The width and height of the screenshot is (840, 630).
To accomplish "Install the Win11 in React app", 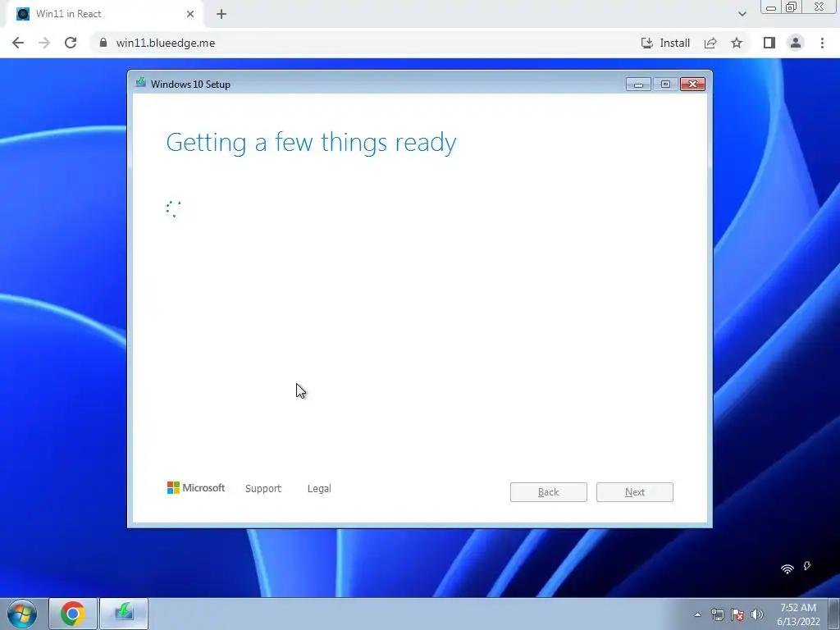I will 665,43.
